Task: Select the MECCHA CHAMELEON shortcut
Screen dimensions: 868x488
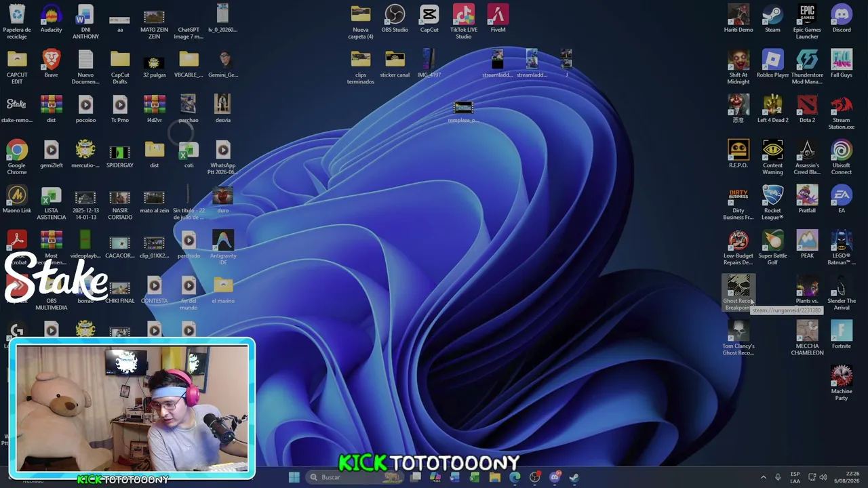Action: (x=807, y=338)
